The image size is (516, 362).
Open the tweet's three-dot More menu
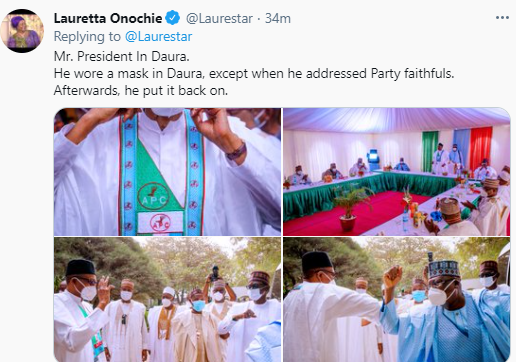point(502,18)
